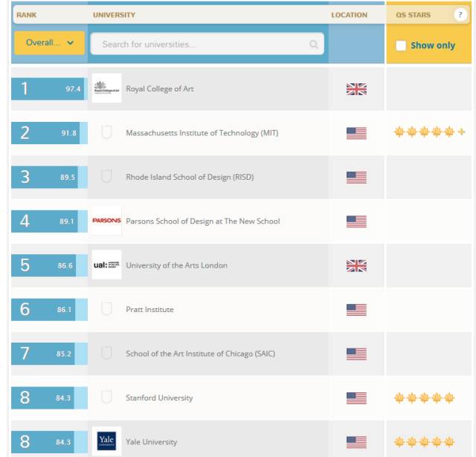This screenshot has width=476, height=457.
Task: Tick the Show only checkbox
Action: pyautogui.click(x=401, y=45)
